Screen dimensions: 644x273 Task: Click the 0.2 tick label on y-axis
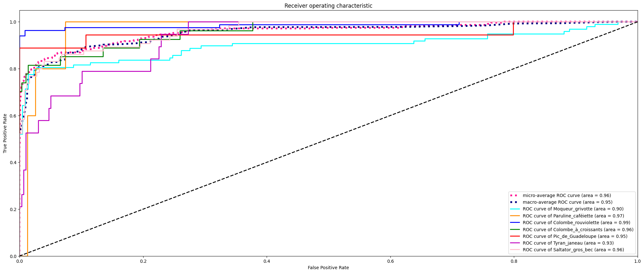(13, 209)
